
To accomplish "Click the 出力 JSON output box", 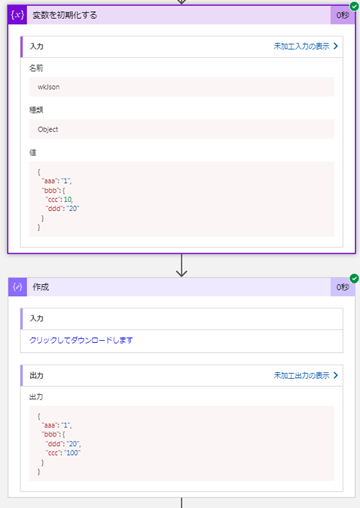I will 181,443.
